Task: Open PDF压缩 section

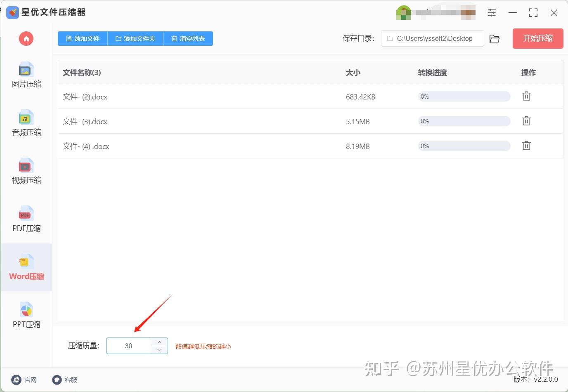Action: click(26, 219)
